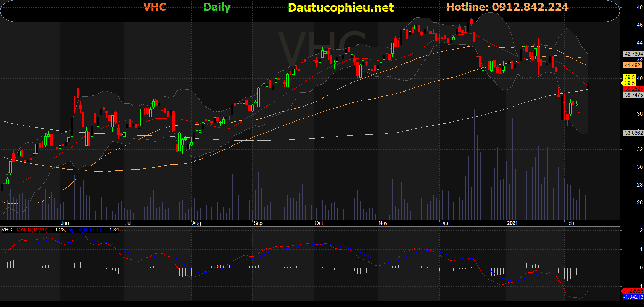The height and width of the screenshot is (307, 644).
Task: Click the Feb month marker
Action: pyautogui.click(x=570, y=223)
